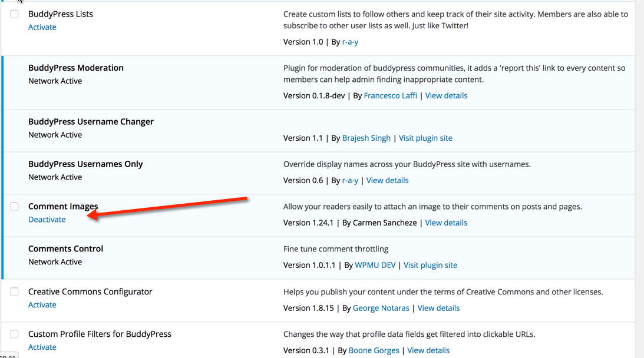Visit plugin site for BuddyPress Username Changer
The width and height of the screenshot is (644, 358).
point(425,138)
